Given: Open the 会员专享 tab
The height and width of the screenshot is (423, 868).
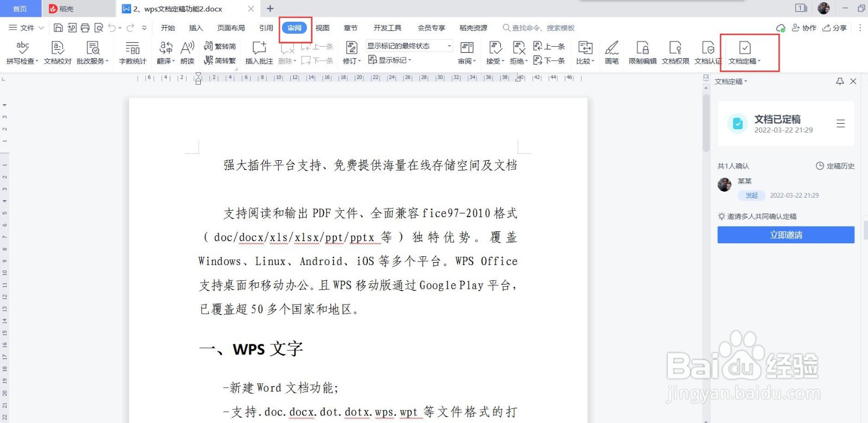Looking at the screenshot, I should [x=431, y=28].
